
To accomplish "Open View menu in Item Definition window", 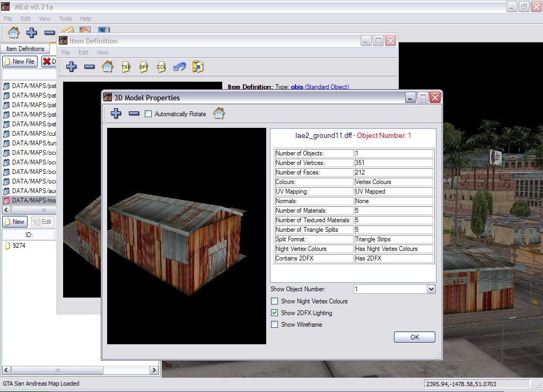I will click(102, 53).
